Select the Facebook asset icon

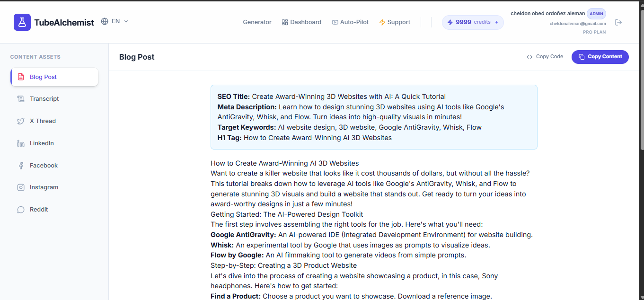tap(21, 165)
